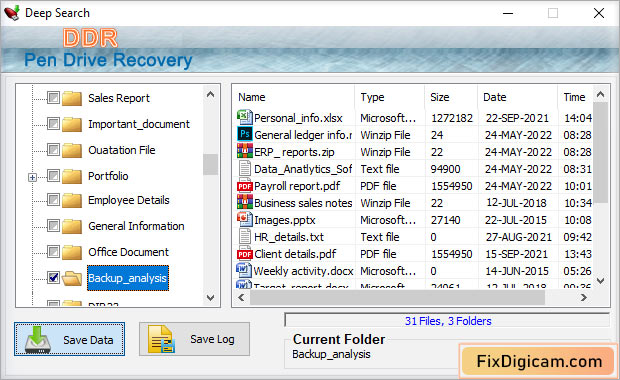Select the Weekly activity.docx file name
620x380 pixels.
pos(303,271)
